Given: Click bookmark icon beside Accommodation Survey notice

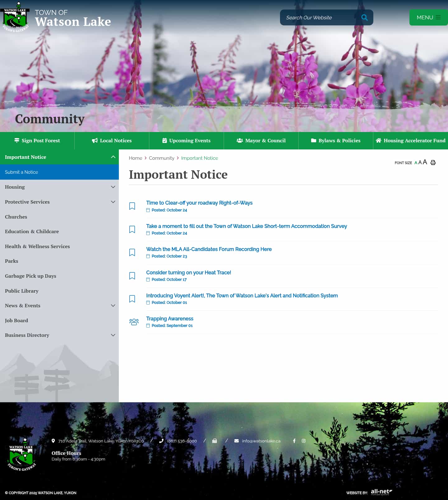Looking at the screenshot, I should 132,229.
